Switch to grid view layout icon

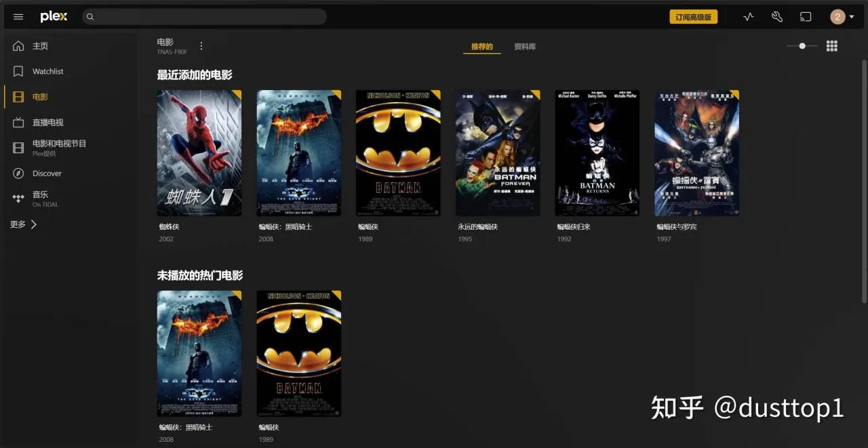[x=832, y=46]
